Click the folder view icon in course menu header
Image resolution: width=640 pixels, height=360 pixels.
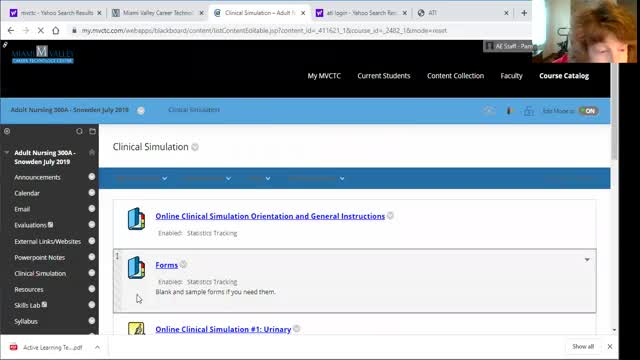point(93,131)
